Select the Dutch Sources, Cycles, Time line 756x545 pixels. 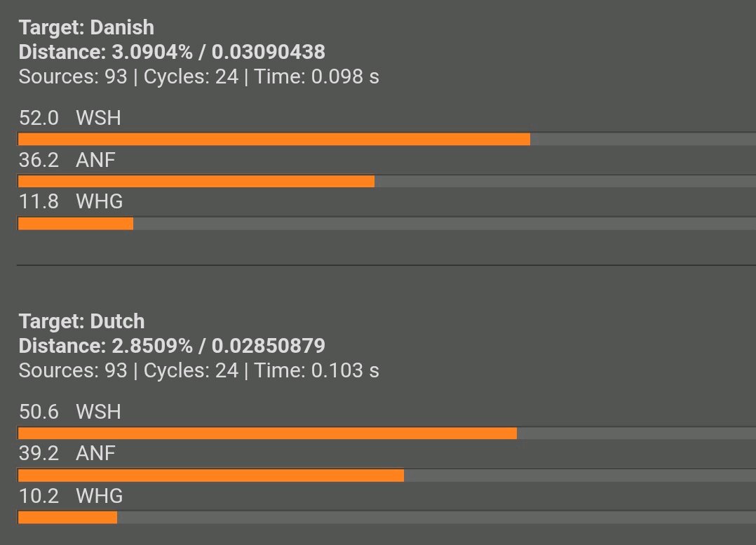pyautogui.click(x=198, y=370)
